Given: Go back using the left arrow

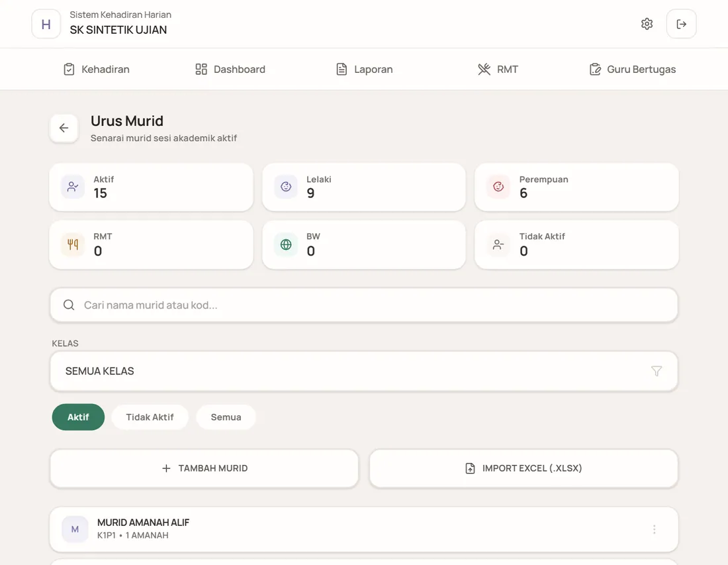Looking at the screenshot, I should coord(64,128).
